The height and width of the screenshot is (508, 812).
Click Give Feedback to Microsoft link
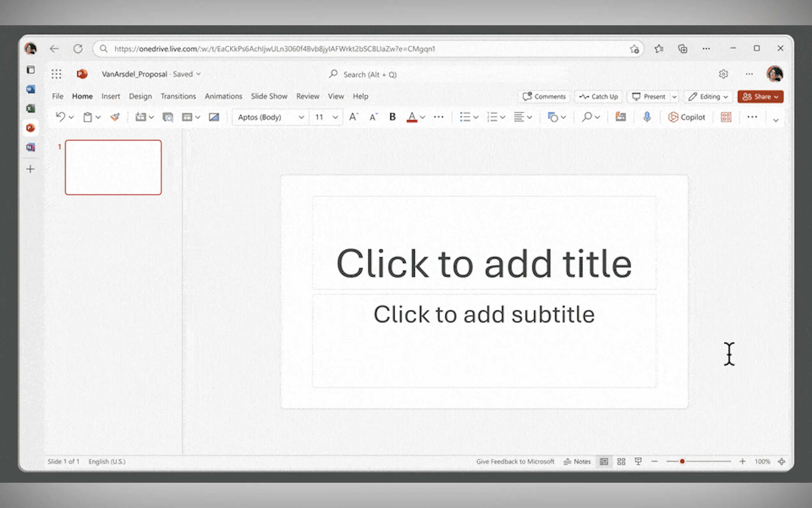tap(515, 461)
